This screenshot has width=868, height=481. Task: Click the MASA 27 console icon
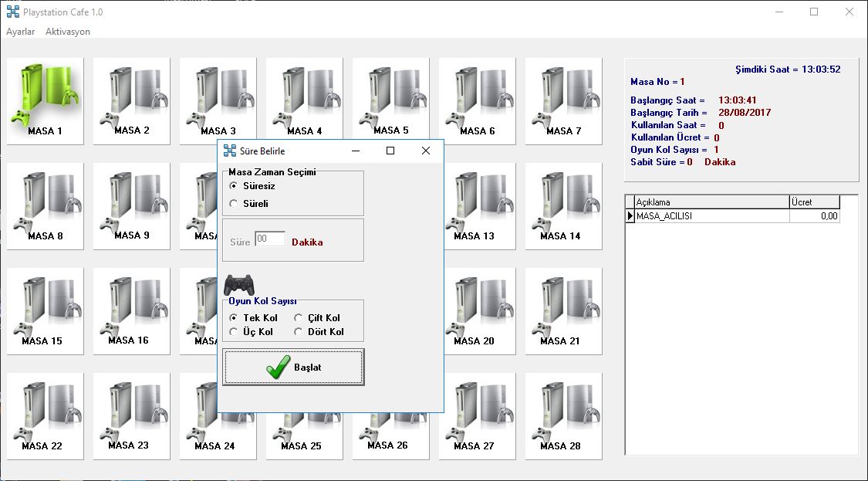[477, 416]
